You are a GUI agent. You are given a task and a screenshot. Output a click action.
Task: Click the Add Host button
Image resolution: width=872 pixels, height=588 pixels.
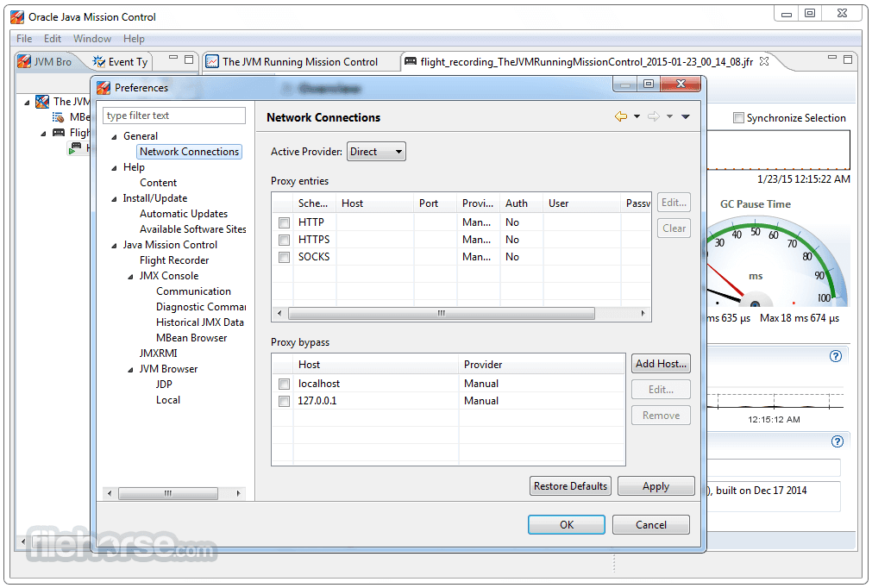tap(662, 364)
